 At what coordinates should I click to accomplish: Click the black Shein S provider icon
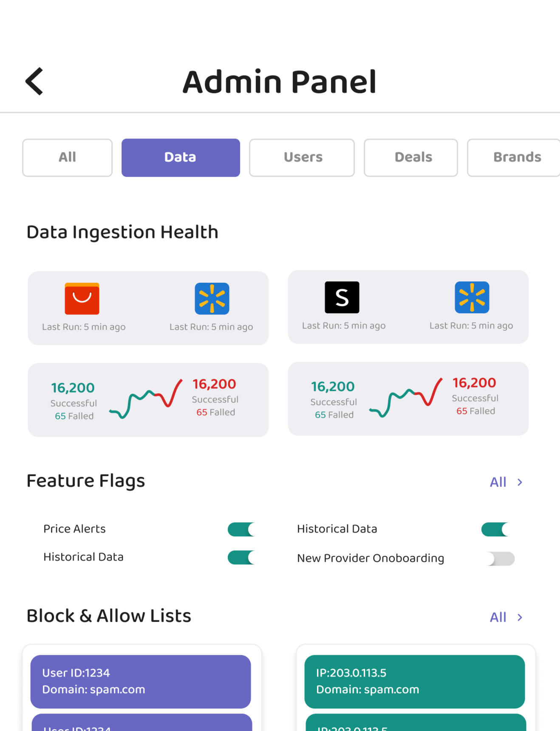pos(342,297)
